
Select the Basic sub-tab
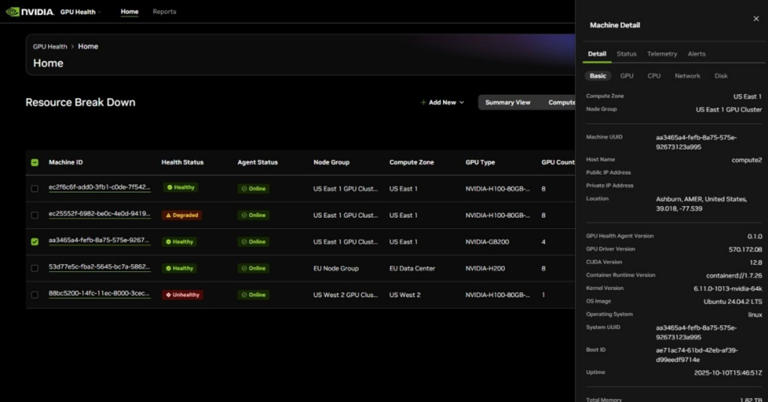[x=598, y=76]
